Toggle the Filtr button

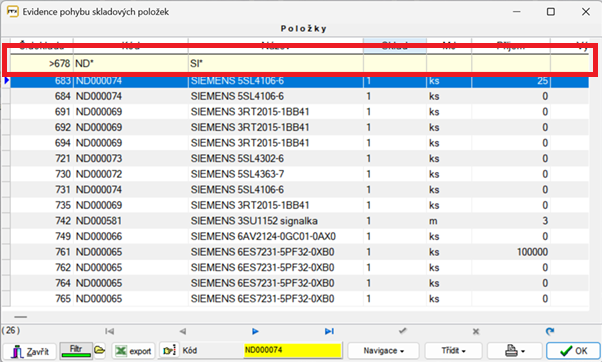pyautogui.click(x=76, y=350)
